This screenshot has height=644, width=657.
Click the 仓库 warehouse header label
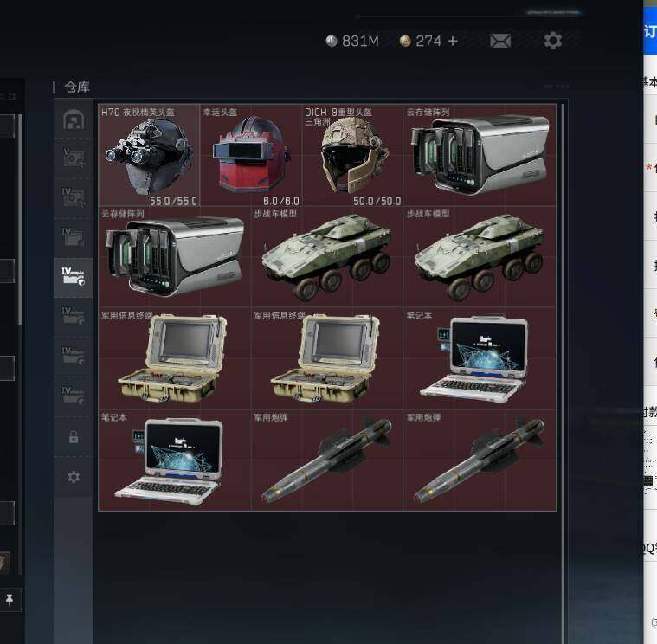pyautogui.click(x=77, y=87)
